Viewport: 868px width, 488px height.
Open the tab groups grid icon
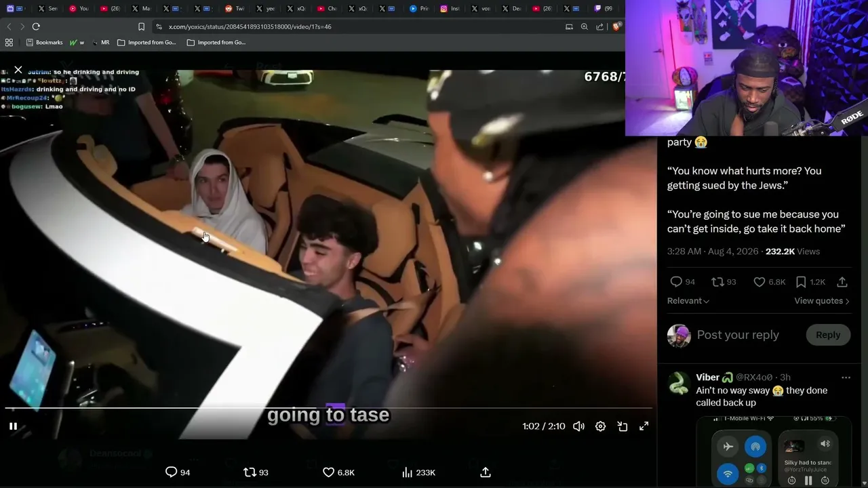click(x=9, y=42)
